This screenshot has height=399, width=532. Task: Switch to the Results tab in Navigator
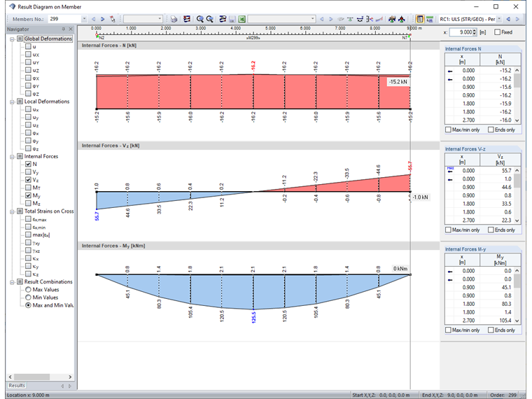17,386
